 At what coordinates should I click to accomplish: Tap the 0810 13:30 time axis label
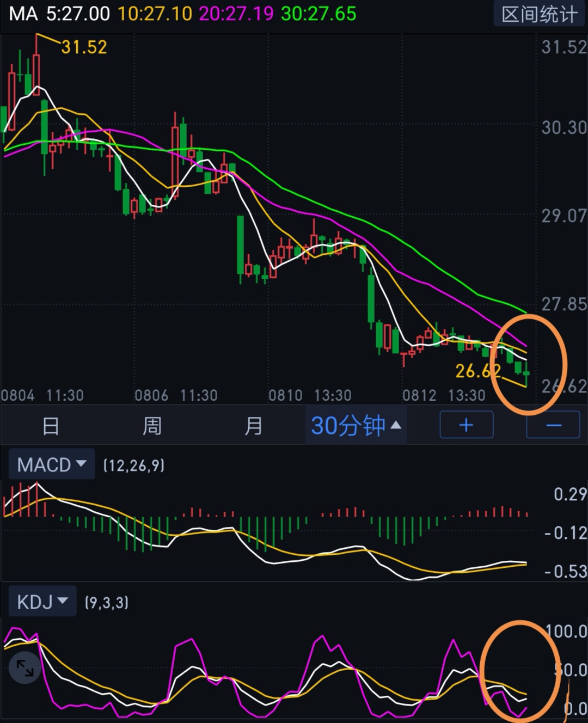[310, 395]
